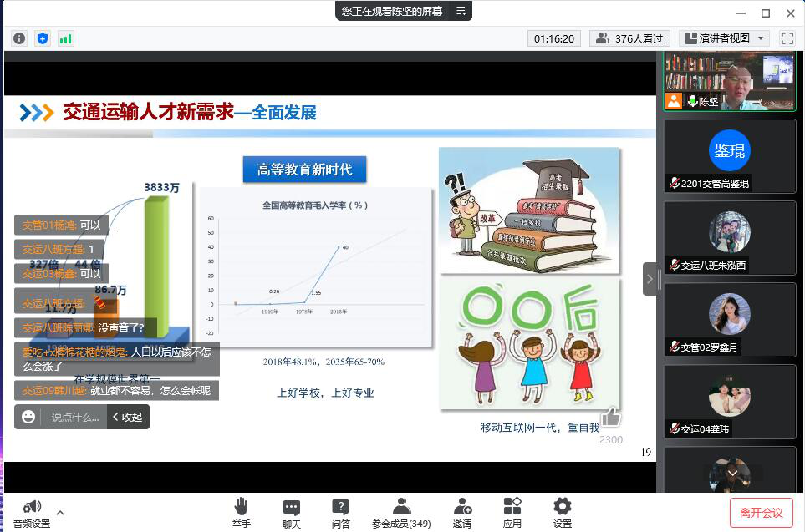Open 参会成员(349) participants list
The height and width of the screenshot is (532, 805).
[401, 513]
